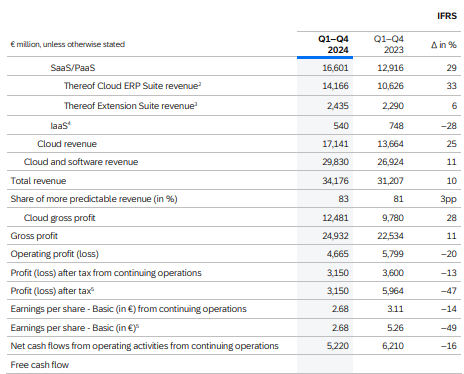This screenshot has width=464, height=374.
Task: Click Thereof Cloud ERP Suite revenue label
Action: tap(131, 86)
